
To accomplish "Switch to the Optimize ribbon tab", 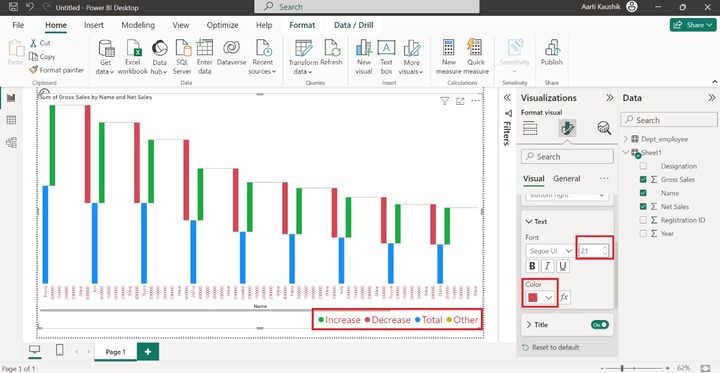I will (x=222, y=25).
